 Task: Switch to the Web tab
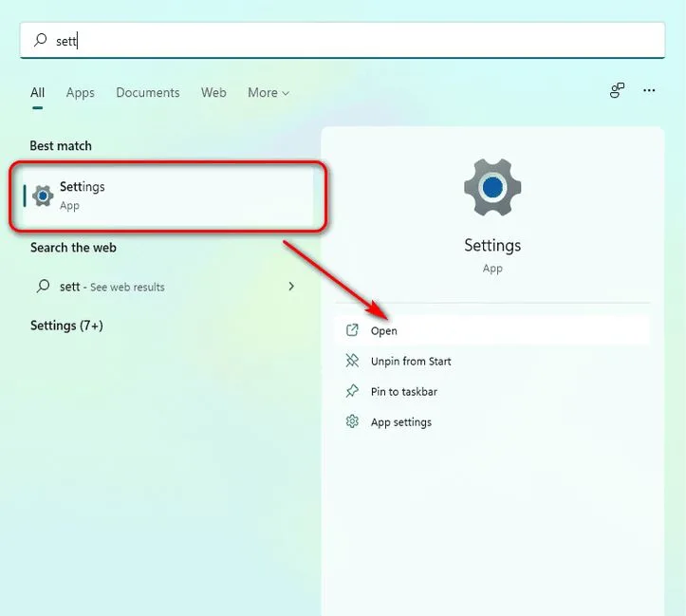(213, 93)
